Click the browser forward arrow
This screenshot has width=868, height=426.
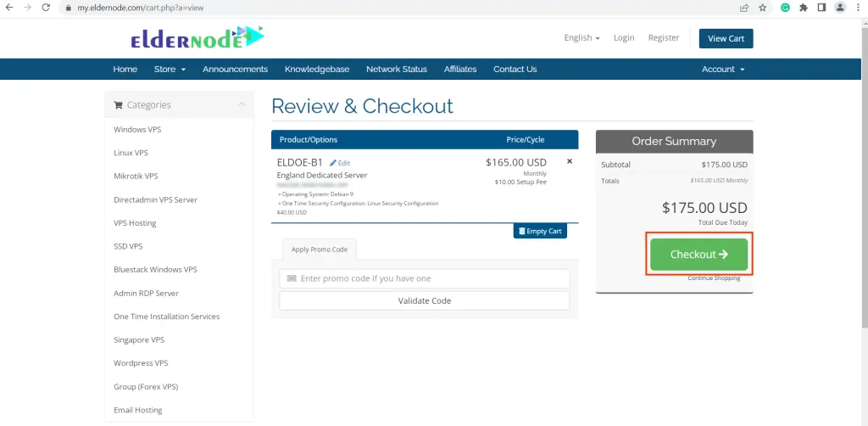tap(27, 8)
